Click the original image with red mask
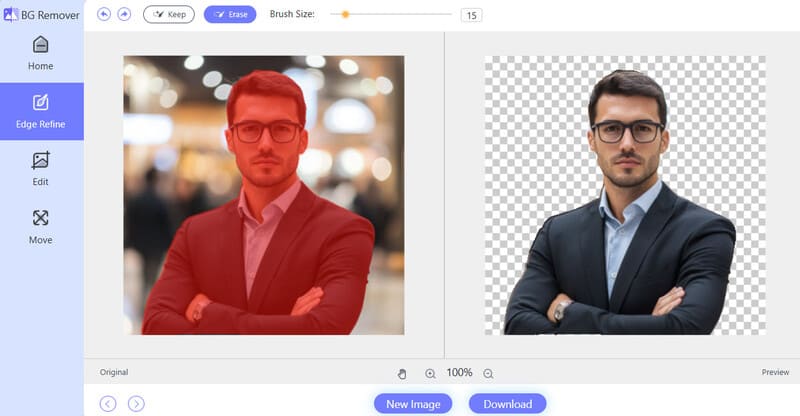800x416 pixels. coord(264,195)
